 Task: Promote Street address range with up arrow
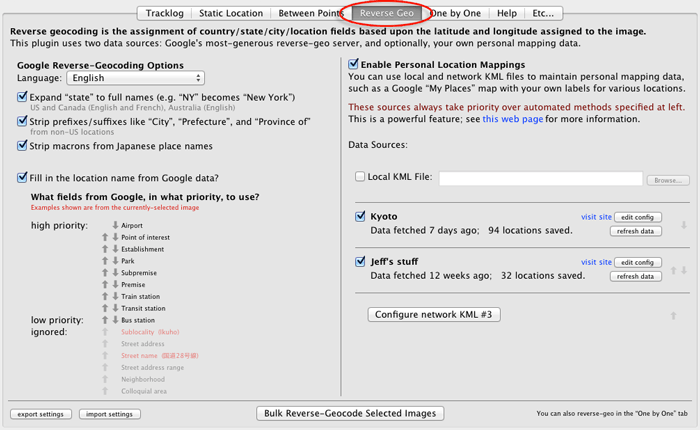pos(105,367)
